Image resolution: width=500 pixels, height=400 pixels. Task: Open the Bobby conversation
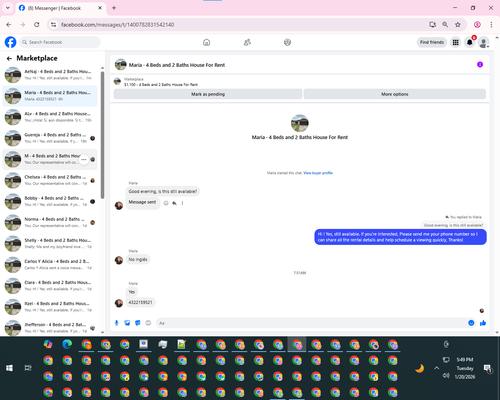50,201
